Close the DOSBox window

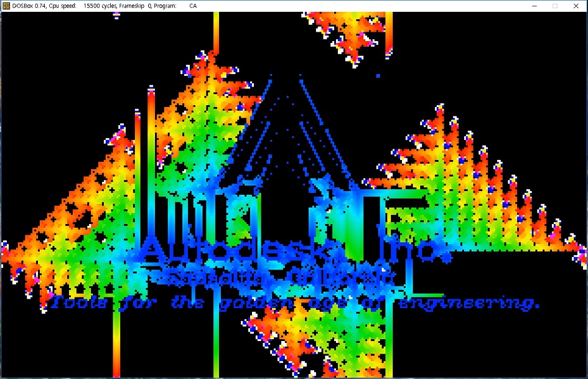576,6
